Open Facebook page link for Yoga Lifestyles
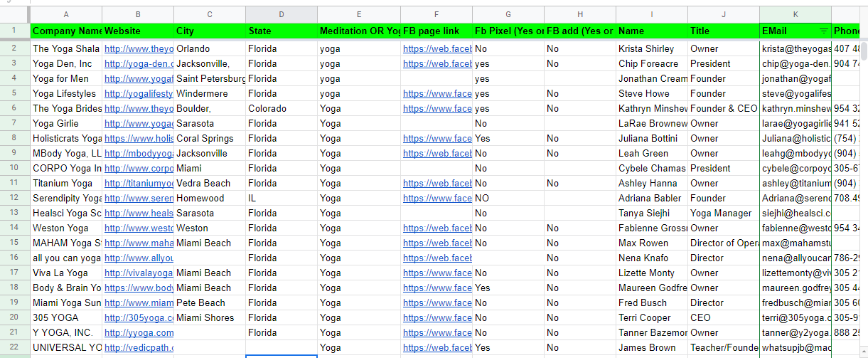This screenshot has height=358, width=868. coord(437,94)
